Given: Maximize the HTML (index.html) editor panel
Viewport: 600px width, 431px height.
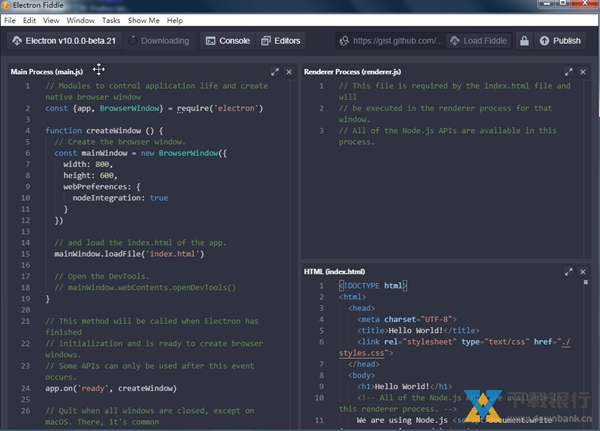Looking at the screenshot, I should click(568, 271).
